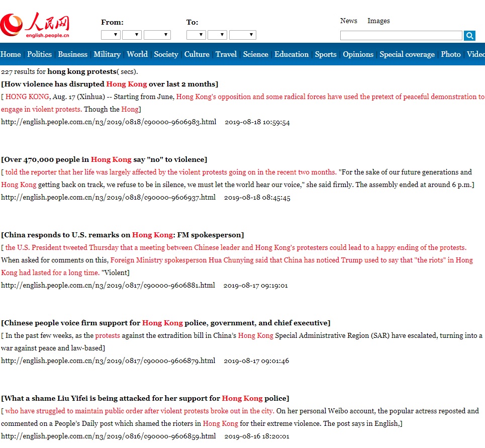
Task: Click URL ending c90000-9606879.html
Action: [x=108, y=361]
